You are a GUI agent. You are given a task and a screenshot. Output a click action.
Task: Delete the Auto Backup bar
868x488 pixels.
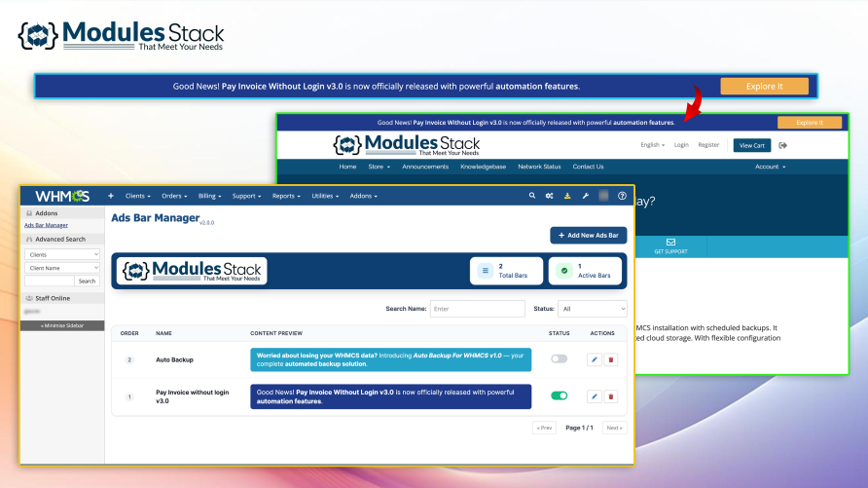click(x=610, y=359)
